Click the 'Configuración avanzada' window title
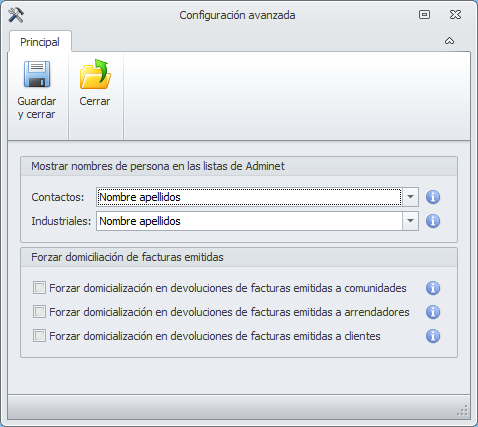The height and width of the screenshot is (427, 478). [x=237, y=15]
